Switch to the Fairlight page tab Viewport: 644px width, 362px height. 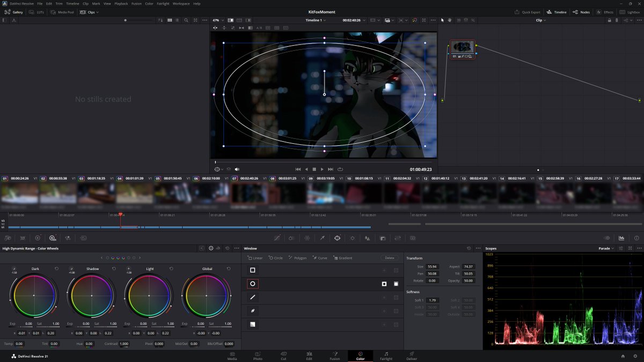coord(386,356)
